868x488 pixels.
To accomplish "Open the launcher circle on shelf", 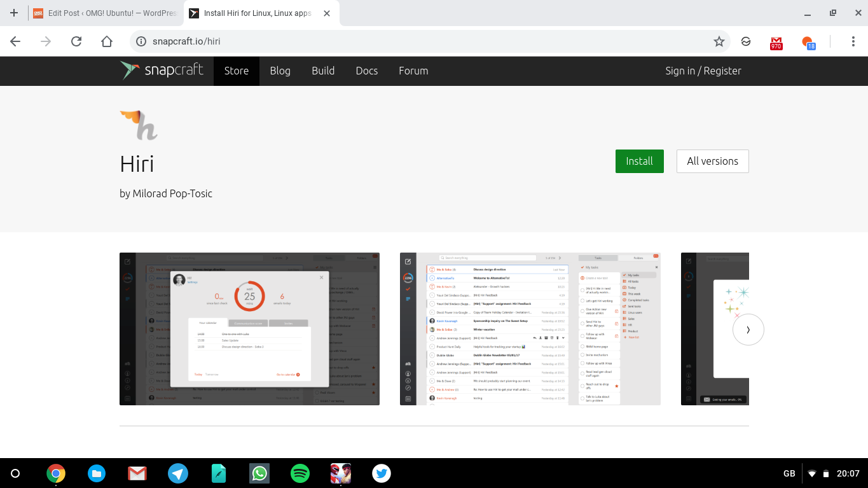I will [x=16, y=473].
